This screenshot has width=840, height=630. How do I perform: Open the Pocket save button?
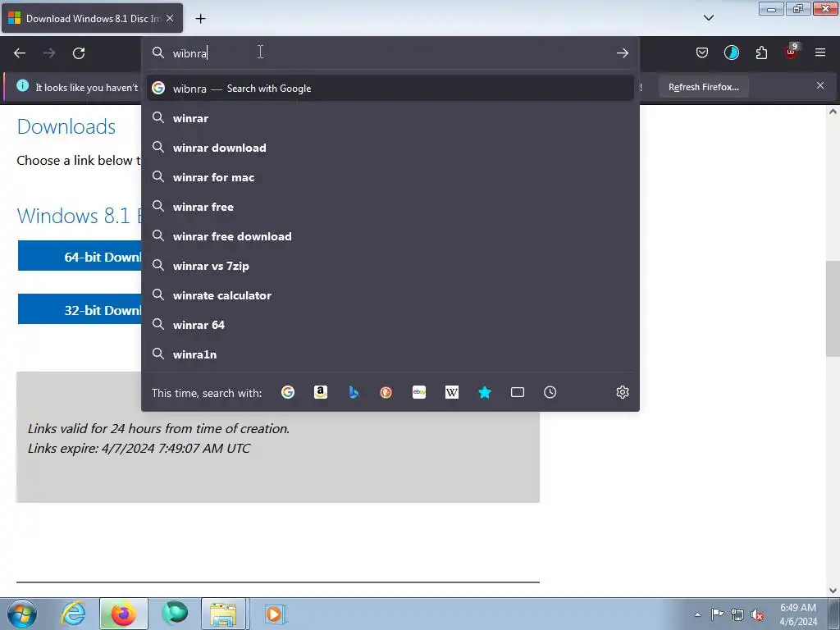point(702,52)
